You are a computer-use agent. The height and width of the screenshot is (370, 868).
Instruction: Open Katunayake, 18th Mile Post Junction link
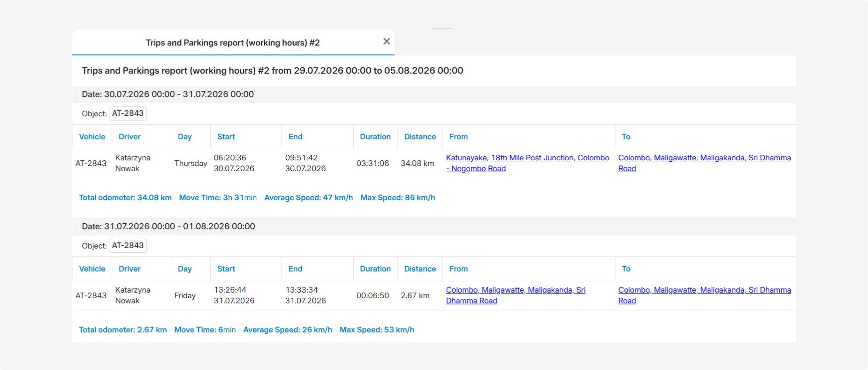[x=527, y=163]
